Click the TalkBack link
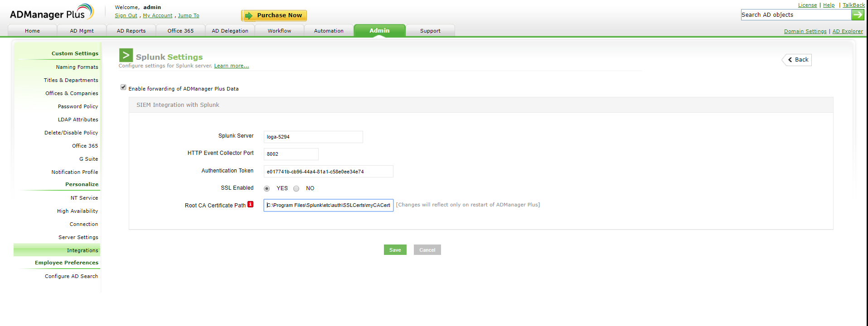868x326 pixels. click(x=853, y=5)
